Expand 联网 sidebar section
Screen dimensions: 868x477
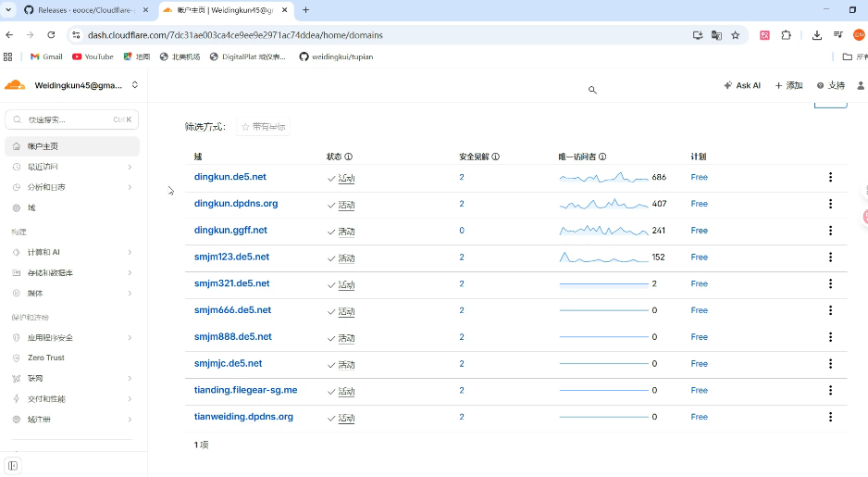click(72, 379)
